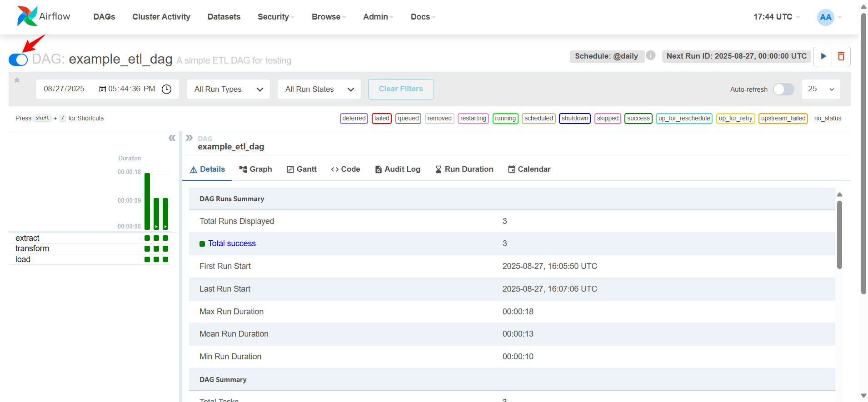The height and width of the screenshot is (402, 868).
Task: Open the Datasets page
Action: [224, 17]
